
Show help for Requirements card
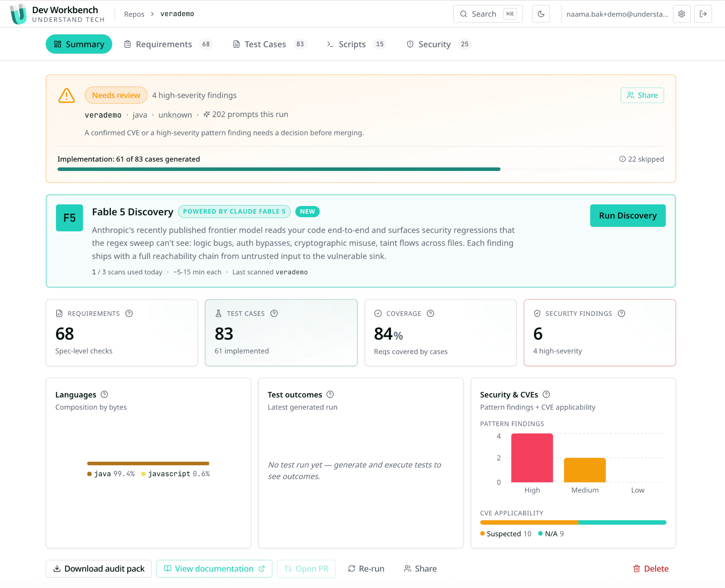point(129,314)
